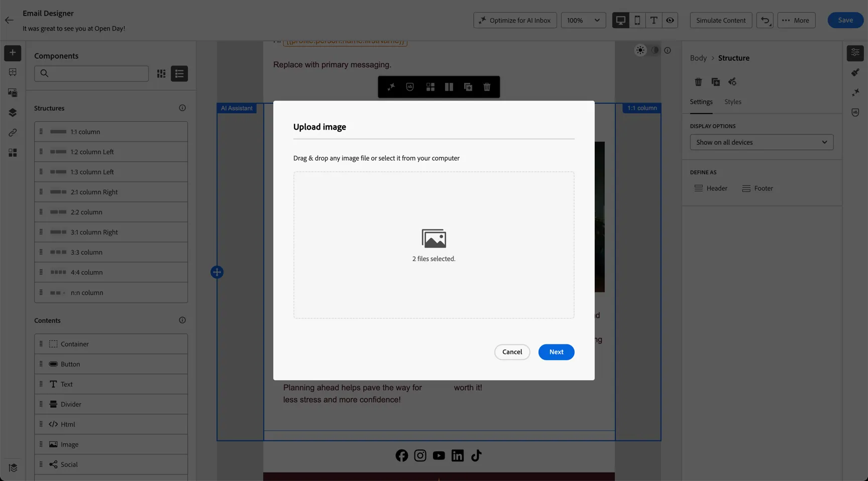Select the Divider content component
Image resolution: width=868 pixels, height=481 pixels.
(111, 404)
